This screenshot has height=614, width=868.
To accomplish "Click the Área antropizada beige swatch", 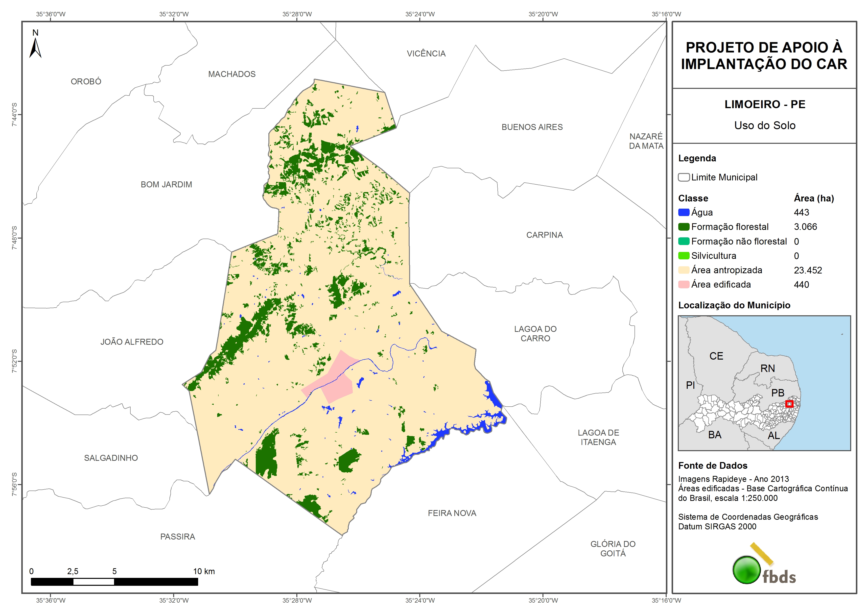I will 683,270.
